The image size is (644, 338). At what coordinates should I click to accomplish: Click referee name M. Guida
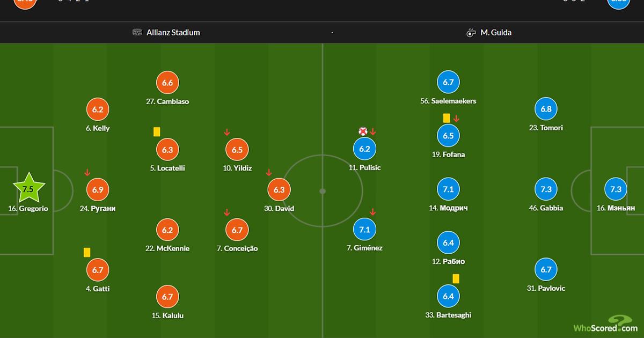(496, 32)
